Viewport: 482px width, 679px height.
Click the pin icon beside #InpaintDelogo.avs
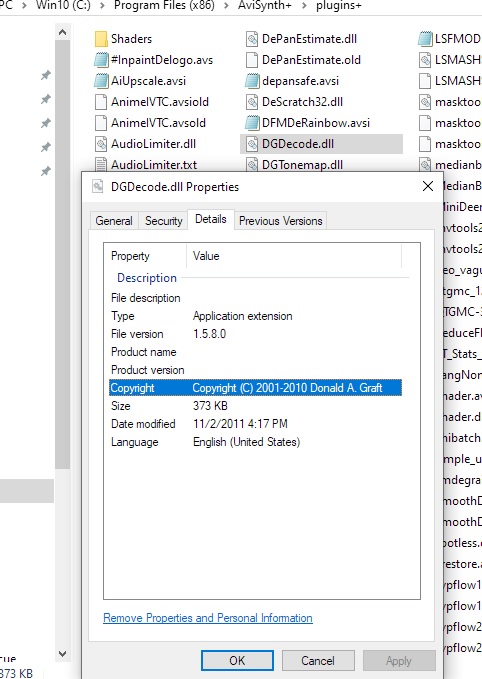pyautogui.click(x=45, y=75)
